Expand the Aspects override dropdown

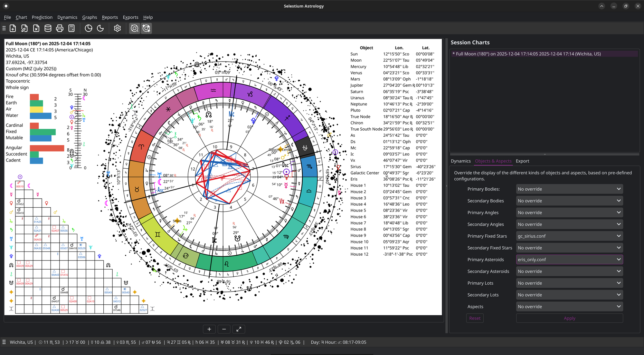click(569, 307)
